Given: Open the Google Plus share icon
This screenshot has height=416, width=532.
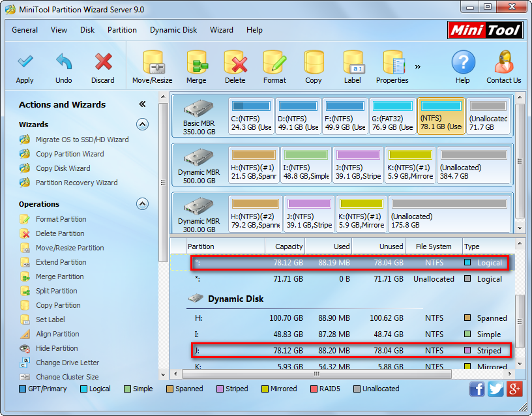Looking at the screenshot, I should [x=514, y=389].
